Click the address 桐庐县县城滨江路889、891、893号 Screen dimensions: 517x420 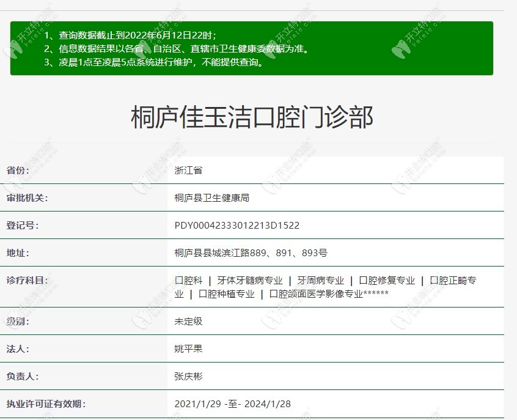coord(251,252)
